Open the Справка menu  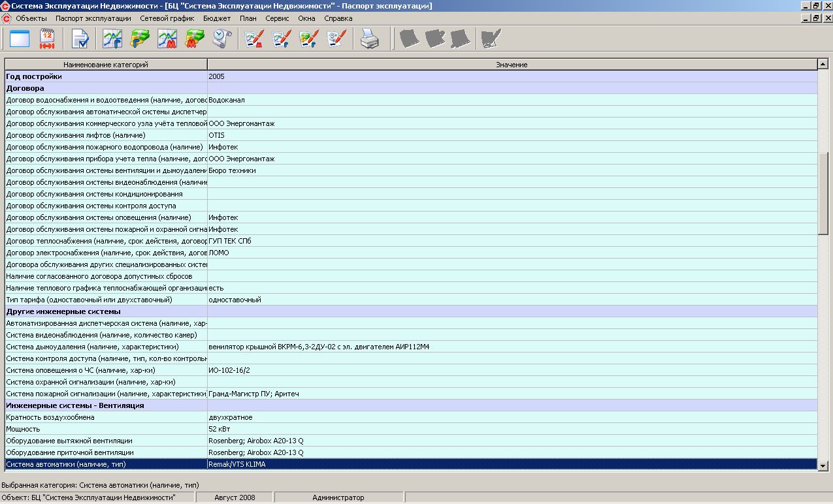pos(338,18)
